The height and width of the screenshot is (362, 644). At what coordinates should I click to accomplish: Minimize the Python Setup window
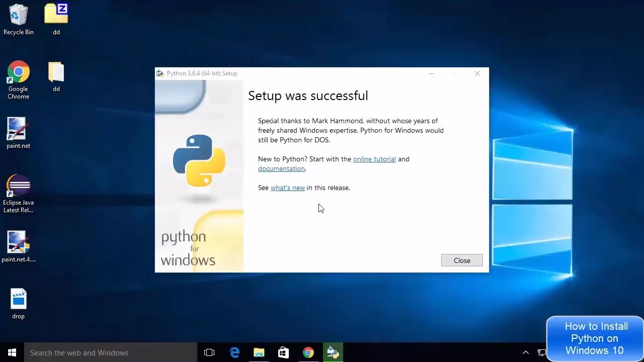431,73
